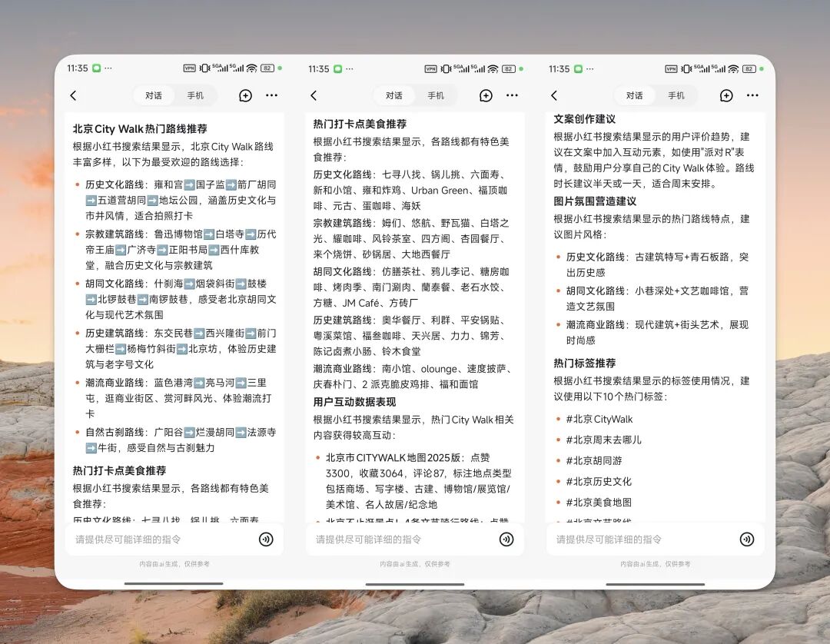Tap the VPN status icon on the 用户互动数据表现 screen
The height and width of the screenshot is (644, 830).
click(x=431, y=69)
